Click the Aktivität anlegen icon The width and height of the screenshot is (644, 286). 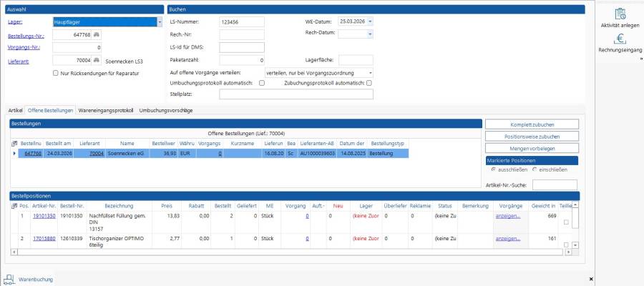coord(620,14)
